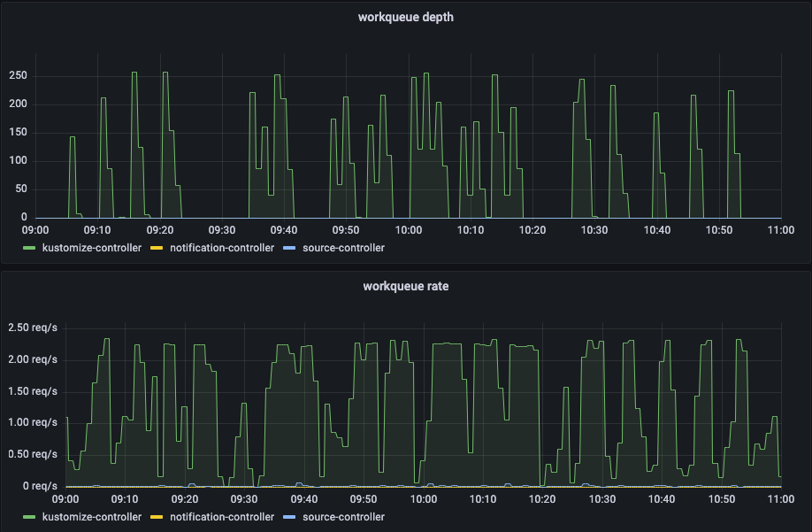Viewport: 812px width, 532px height.
Task: Click blue source-controller swatch in rate legend
Action: coord(289,517)
